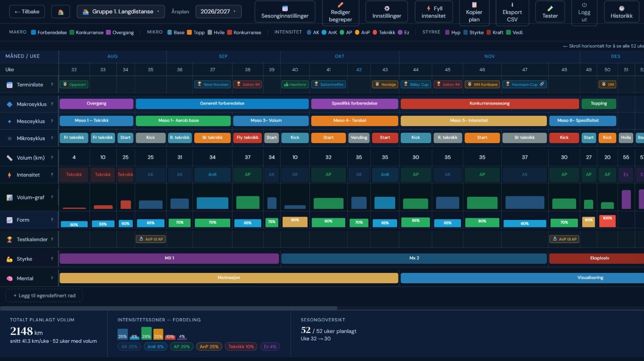Open the Nord Norsken event in Terminliste
644x361 pixels.
pyautogui.click(x=212, y=84)
